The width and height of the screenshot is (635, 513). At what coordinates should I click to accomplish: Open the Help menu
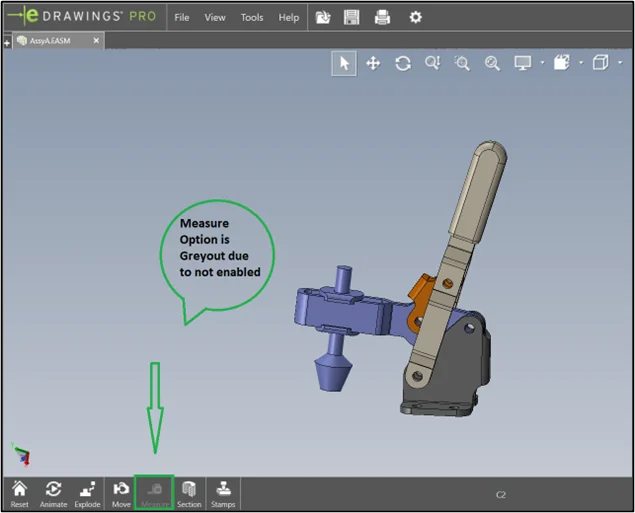(x=289, y=17)
